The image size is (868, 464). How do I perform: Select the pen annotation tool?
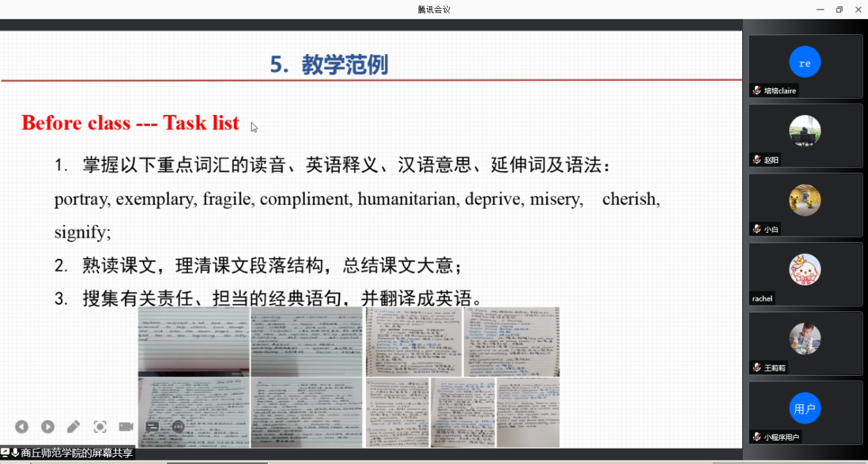73,426
